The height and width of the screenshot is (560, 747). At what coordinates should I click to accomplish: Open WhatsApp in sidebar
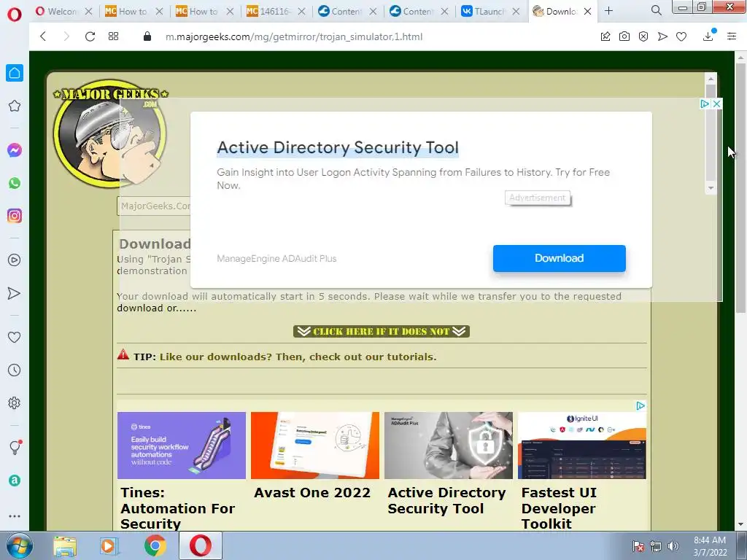15,183
